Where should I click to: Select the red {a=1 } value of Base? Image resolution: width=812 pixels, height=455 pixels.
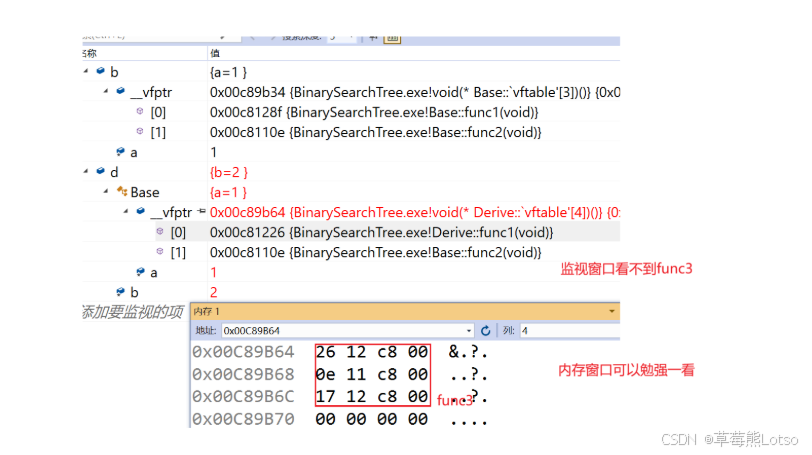click(x=228, y=193)
